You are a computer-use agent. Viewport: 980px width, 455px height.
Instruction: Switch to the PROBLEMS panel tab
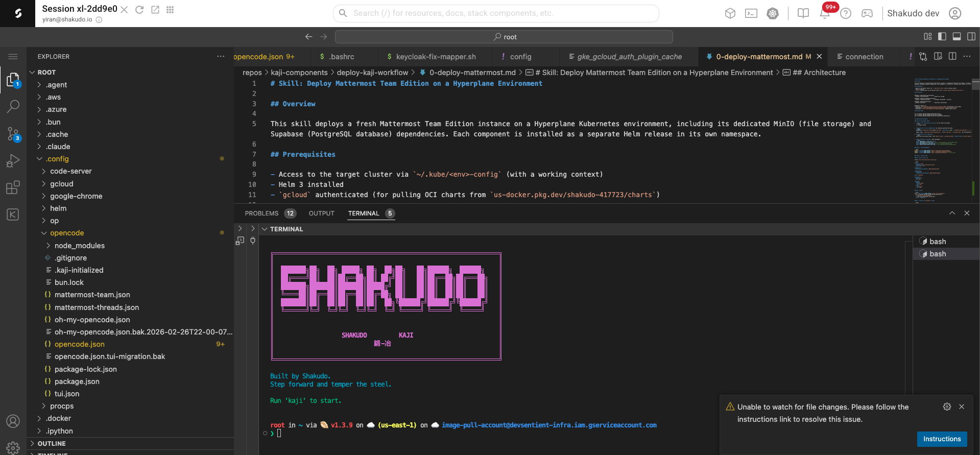point(261,213)
